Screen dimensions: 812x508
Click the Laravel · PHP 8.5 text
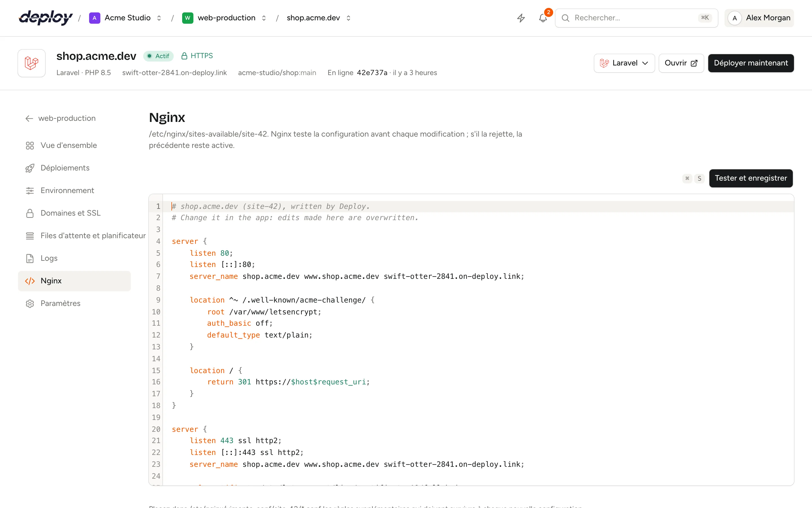point(83,73)
